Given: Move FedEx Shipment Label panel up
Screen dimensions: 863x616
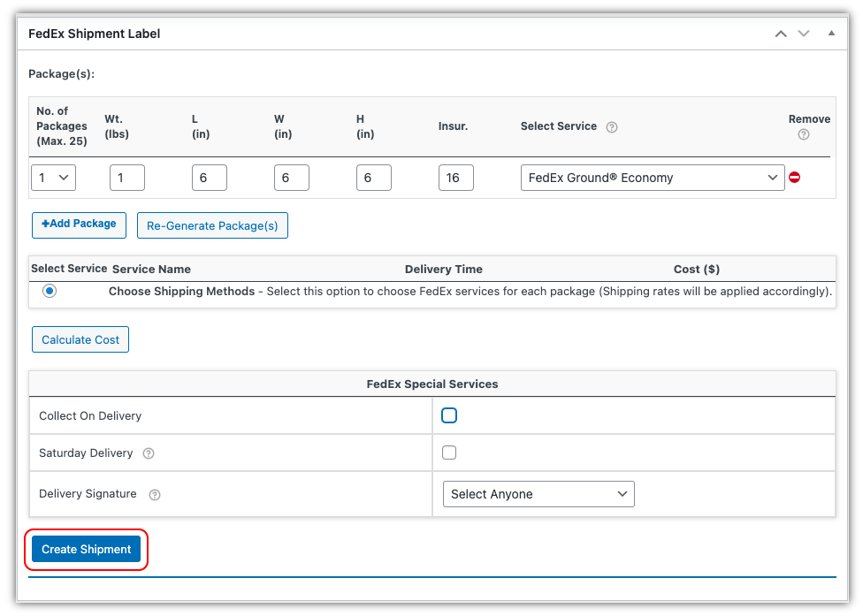Looking at the screenshot, I should [781, 34].
